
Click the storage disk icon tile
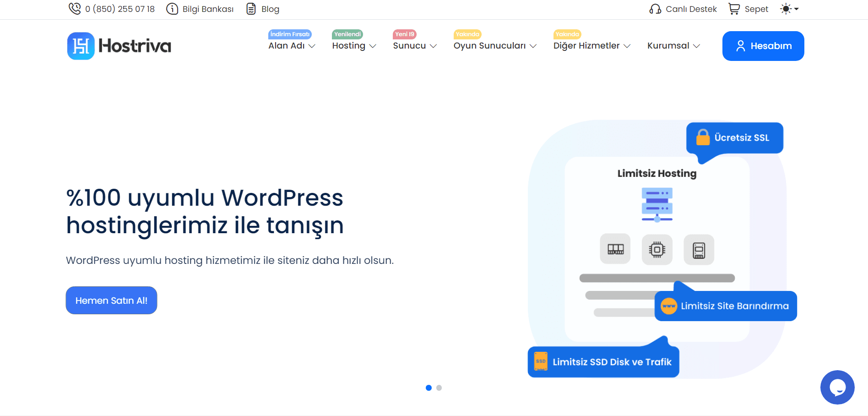tap(699, 250)
